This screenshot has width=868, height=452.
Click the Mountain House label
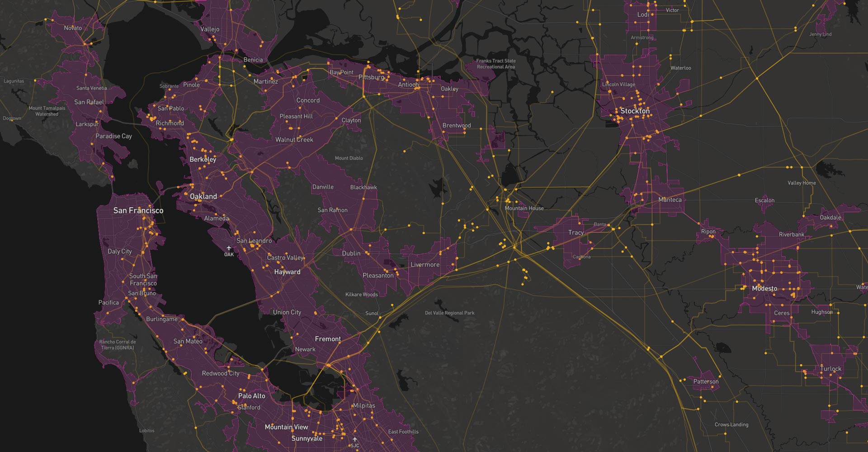tap(524, 208)
